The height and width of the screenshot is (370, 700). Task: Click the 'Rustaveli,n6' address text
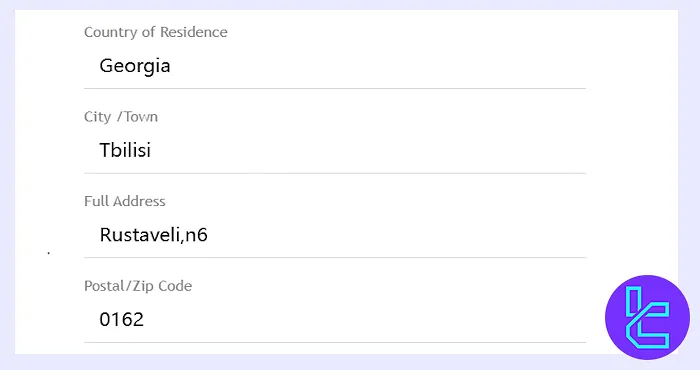tap(154, 235)
